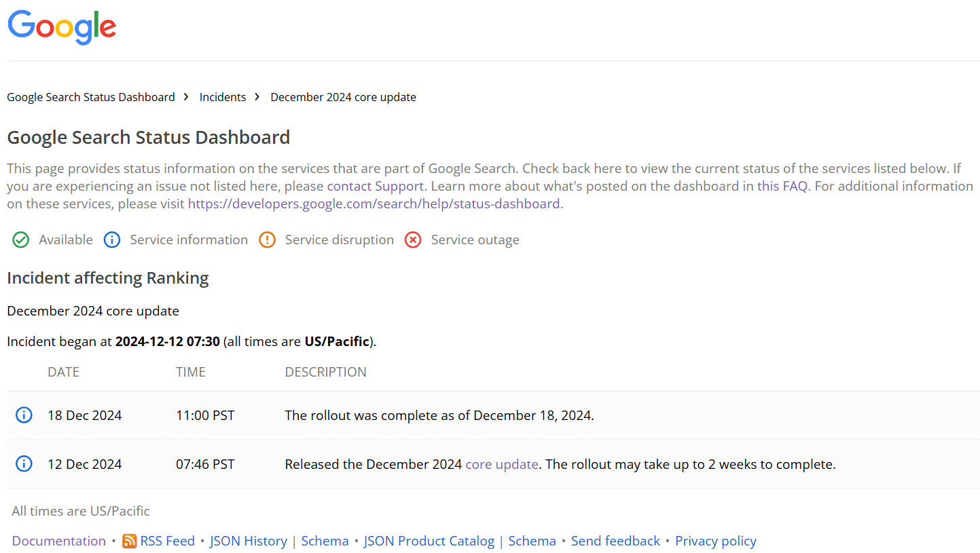Open the RSS Feed link
The image size is (980, 553).
pyautogui.click(x=167, y=541)
